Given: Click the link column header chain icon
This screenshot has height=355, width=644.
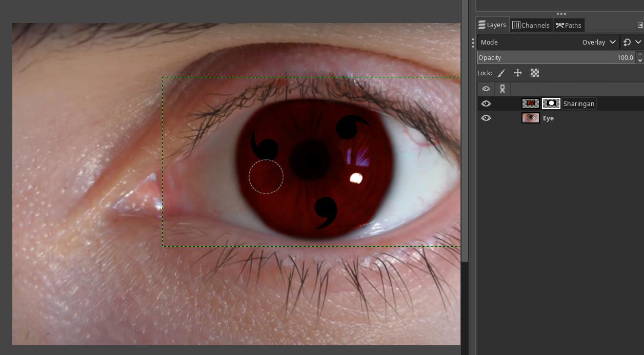Looking at the screenshot, I should 502,89.
